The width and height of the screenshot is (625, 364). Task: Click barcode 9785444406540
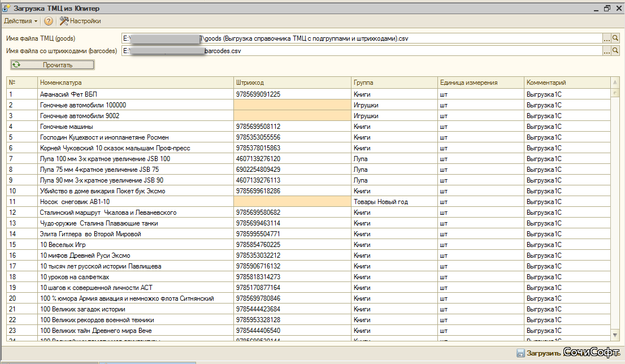click(258, 331)
